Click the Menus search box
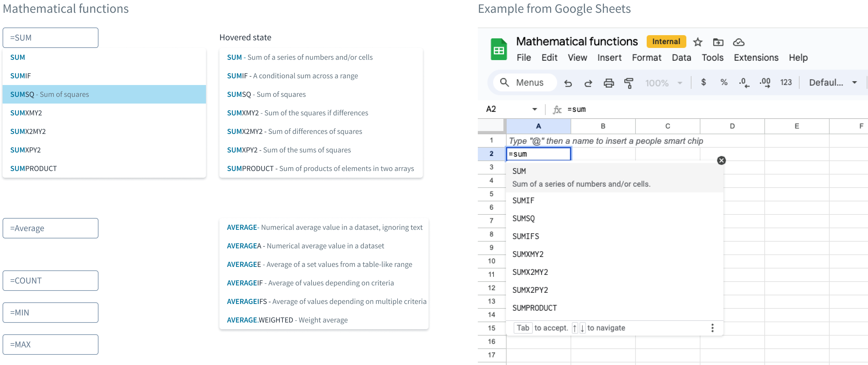The image size is (868, 365). click(x=524, y=82)
